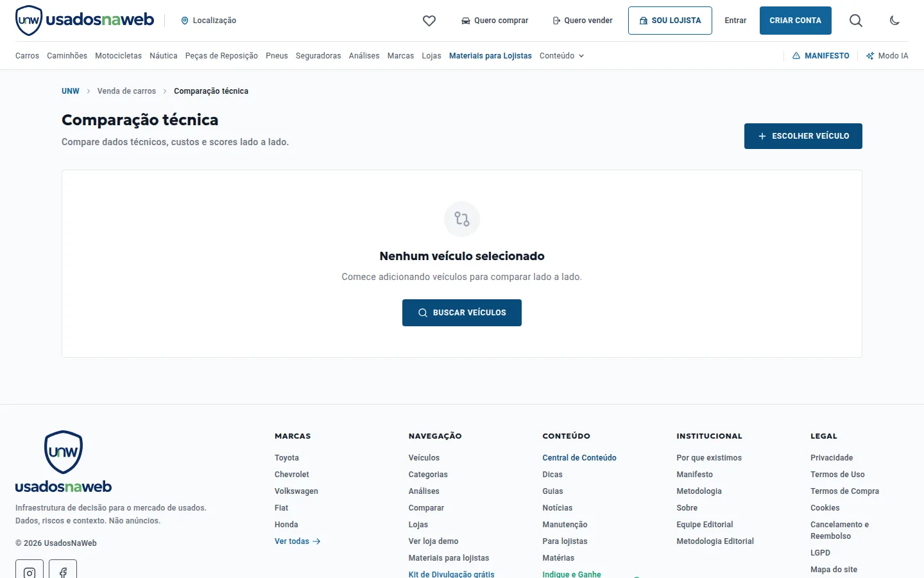Select Materiais para Lojistas menu item
Viewport: 924px width, 578px height.
click(x=490, y=56)
